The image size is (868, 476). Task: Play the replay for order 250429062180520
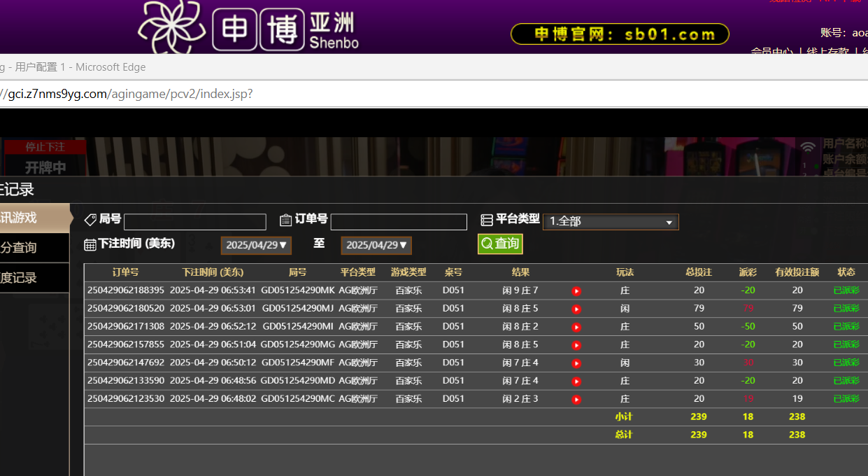tap(576, 309)
